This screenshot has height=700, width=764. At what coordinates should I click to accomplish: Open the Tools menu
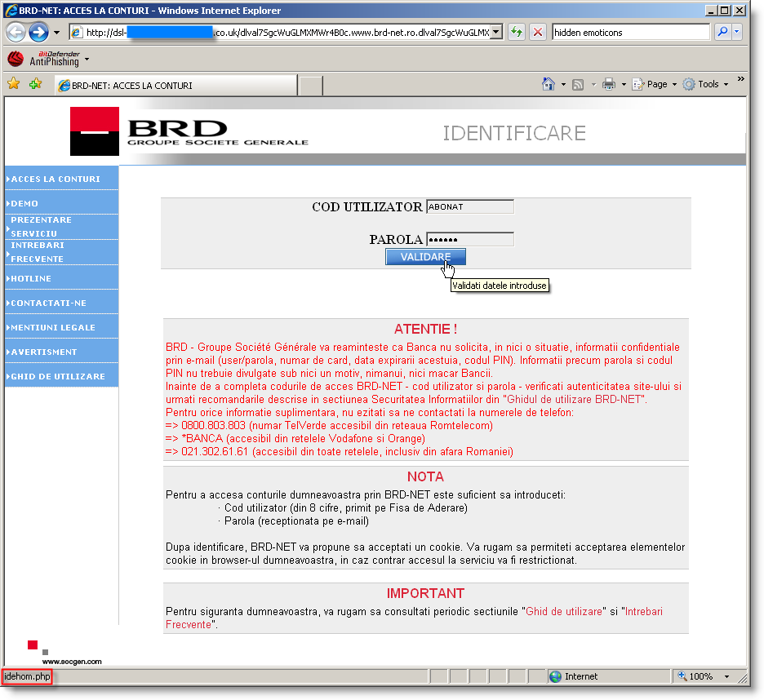click(x=705, y=84)
